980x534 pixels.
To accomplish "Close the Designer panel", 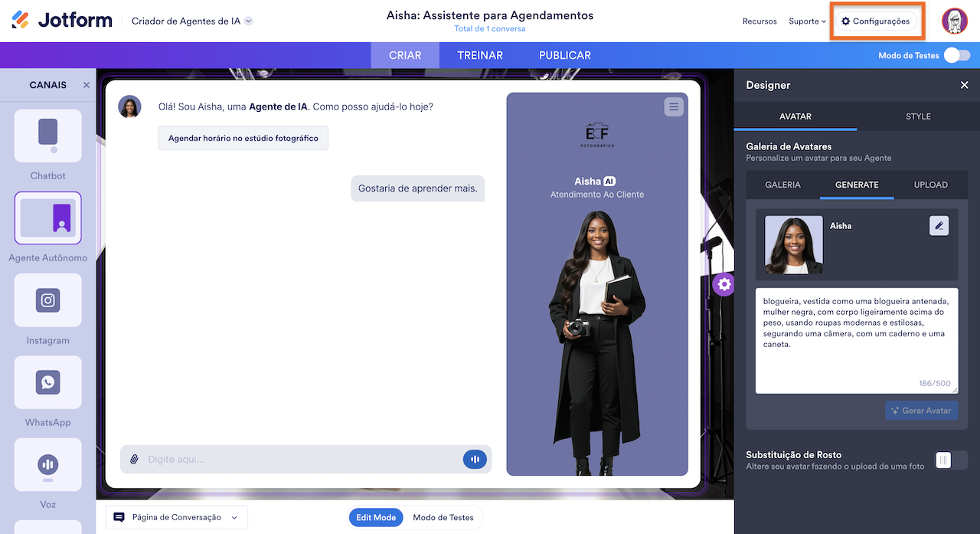I will [x=964, y=85].
